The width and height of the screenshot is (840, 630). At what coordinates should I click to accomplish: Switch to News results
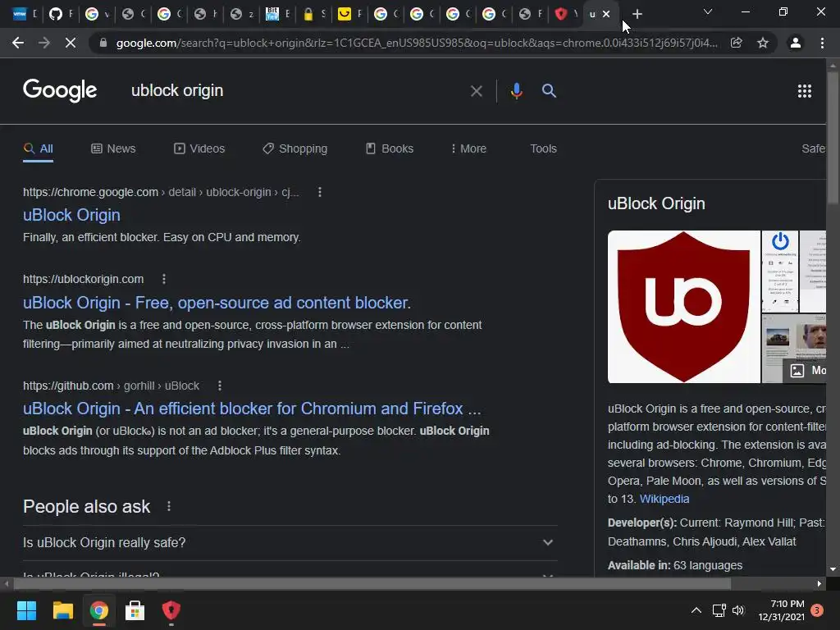(x=113, y=148)
